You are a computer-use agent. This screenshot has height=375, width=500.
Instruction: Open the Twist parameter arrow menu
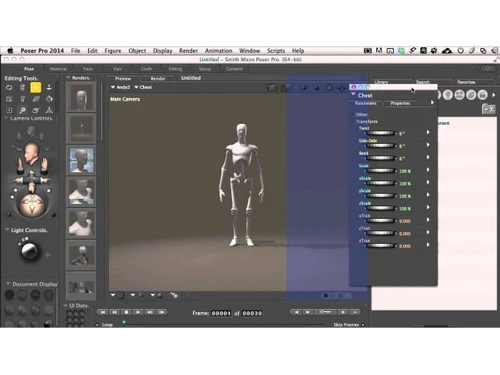click(x=428, y=132)
